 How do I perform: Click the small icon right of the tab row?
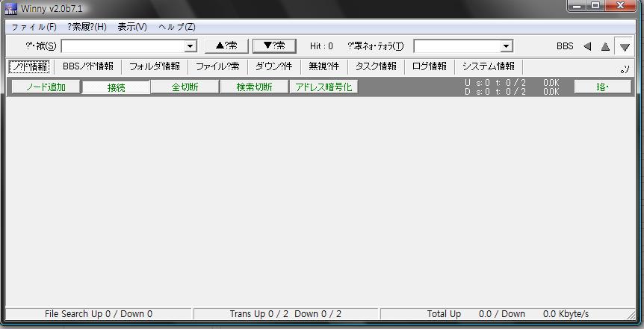click(x=625, y=69)
